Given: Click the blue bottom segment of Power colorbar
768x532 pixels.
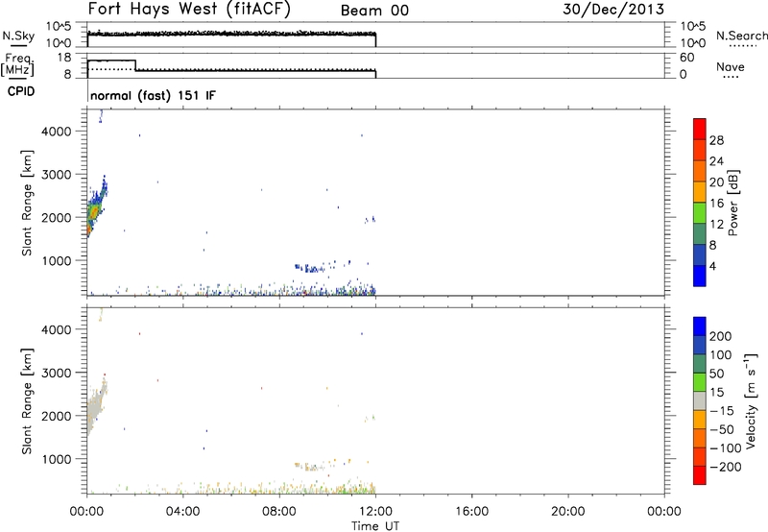Looking at the screenshot, I should click(x=700, y=276).
